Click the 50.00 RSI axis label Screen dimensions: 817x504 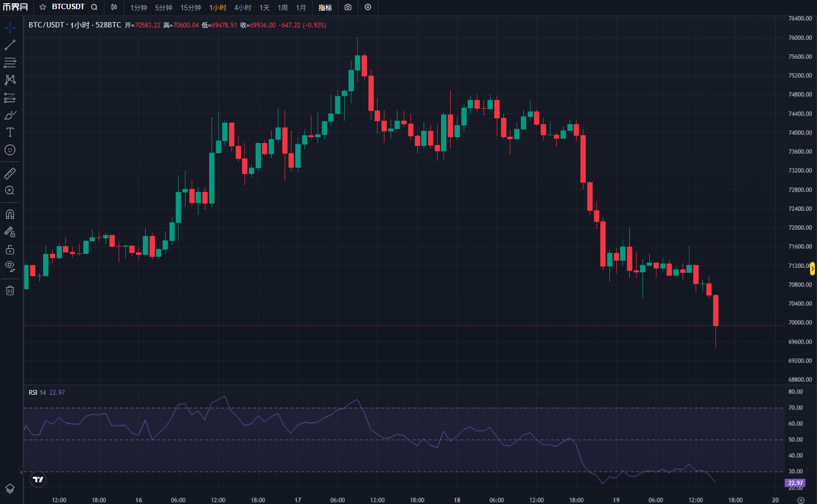[x=795, y=439]
